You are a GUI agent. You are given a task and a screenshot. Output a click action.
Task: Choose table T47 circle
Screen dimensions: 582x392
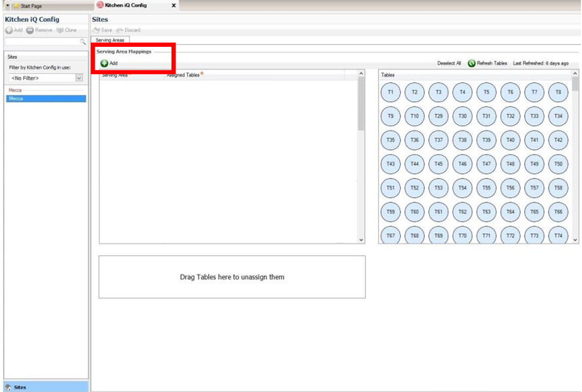tap(486, 164)
